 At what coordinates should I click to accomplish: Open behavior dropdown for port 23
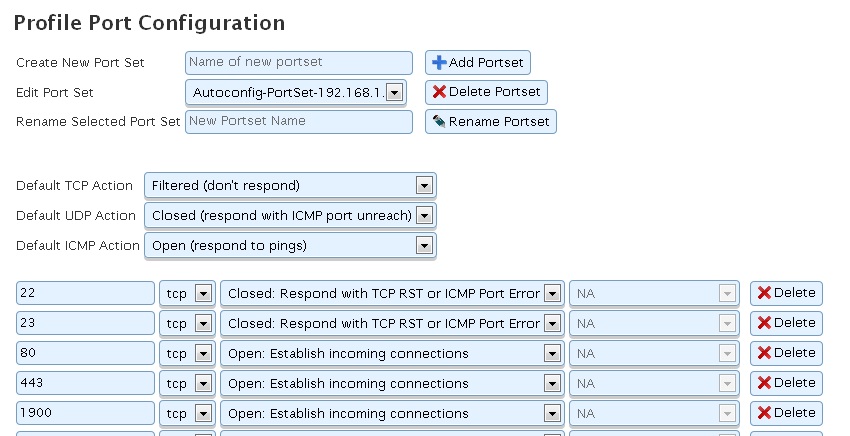point(390,323)
